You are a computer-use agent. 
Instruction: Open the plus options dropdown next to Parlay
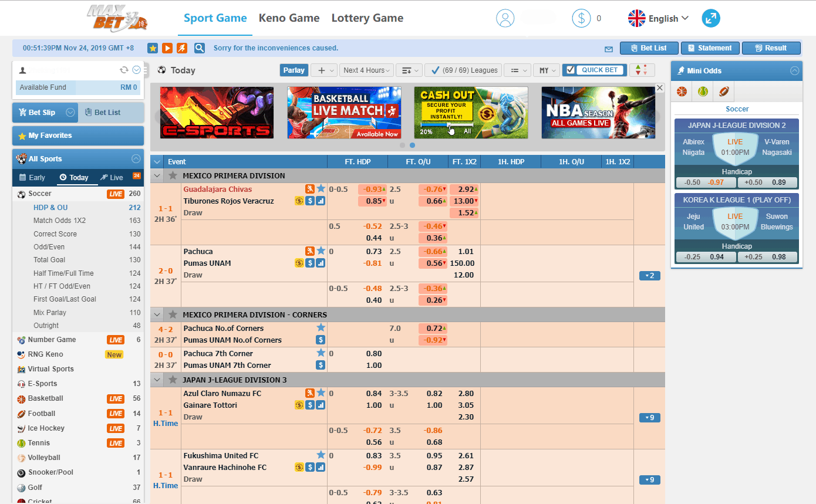(323, 70)
